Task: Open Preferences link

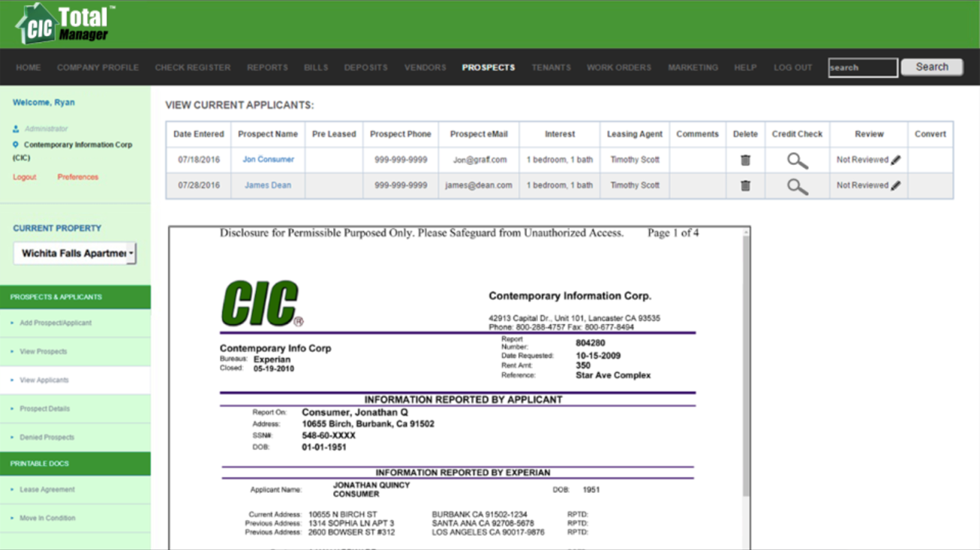Action: pyautogui.click(x=78, y=177)
